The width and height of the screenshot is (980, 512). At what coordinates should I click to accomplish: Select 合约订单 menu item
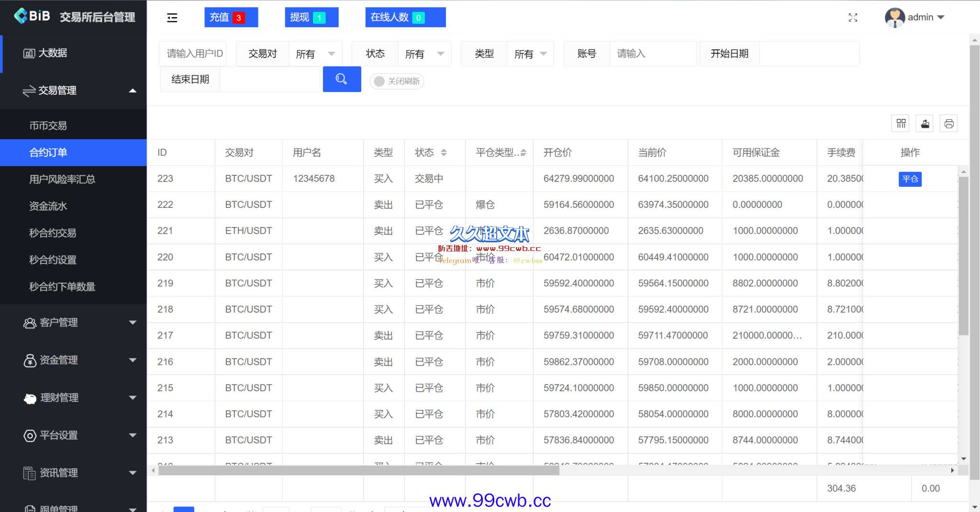(x=73, y=153)
